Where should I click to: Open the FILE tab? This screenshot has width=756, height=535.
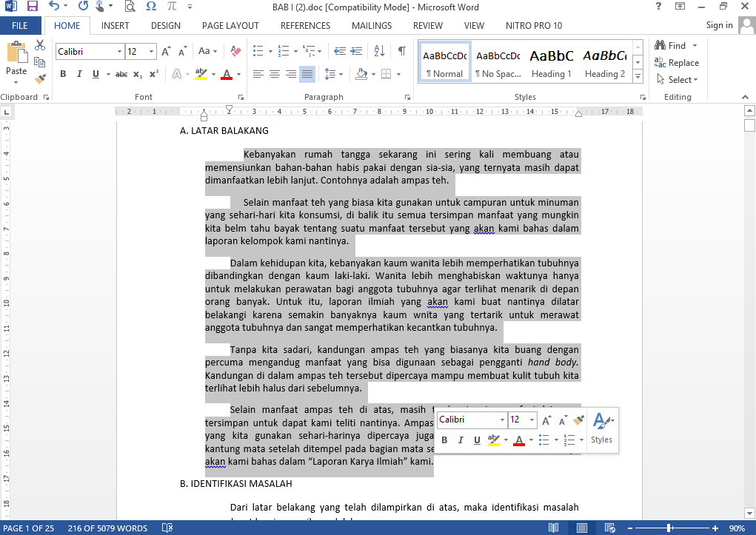pos(20,26)
